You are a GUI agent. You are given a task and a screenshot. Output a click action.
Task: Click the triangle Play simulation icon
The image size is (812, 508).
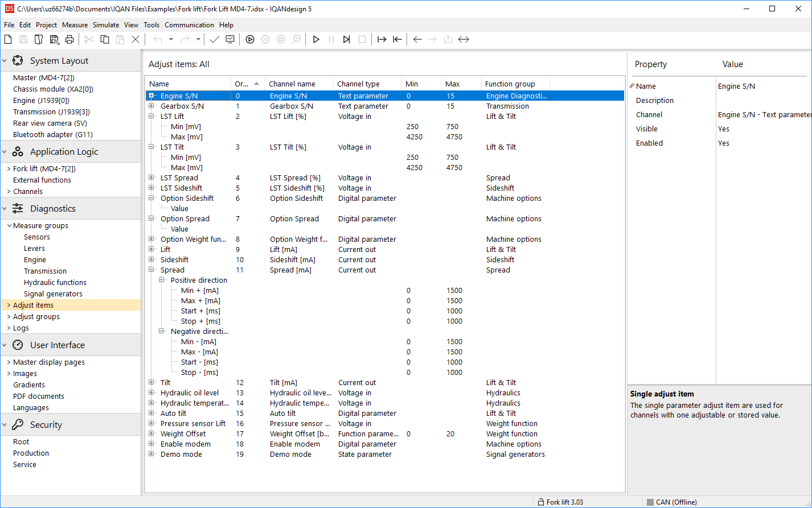tap(316, 39)
